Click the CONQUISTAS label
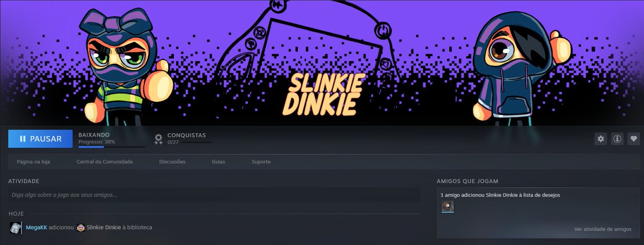Viewport: 644px width, 245px height. 186,135
